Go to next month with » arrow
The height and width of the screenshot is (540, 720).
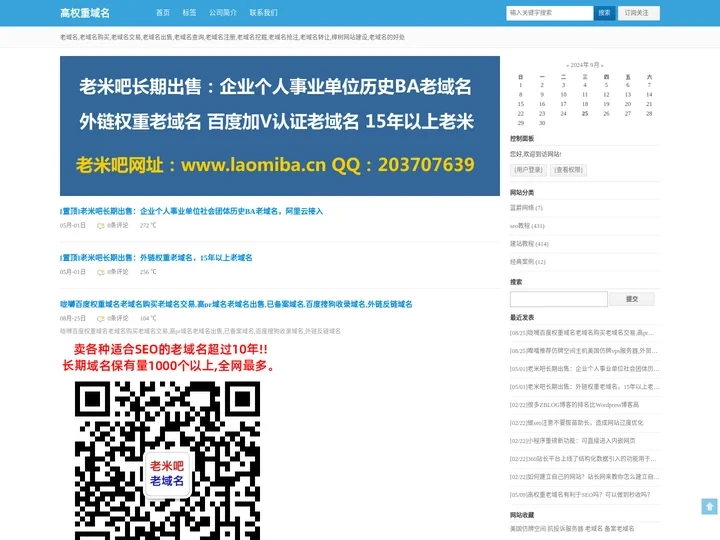[602, 65]
